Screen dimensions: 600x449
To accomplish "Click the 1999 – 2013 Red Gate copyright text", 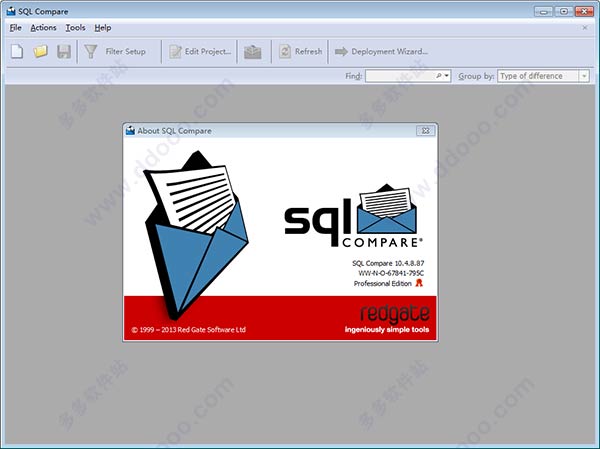I will click(189, 330).
